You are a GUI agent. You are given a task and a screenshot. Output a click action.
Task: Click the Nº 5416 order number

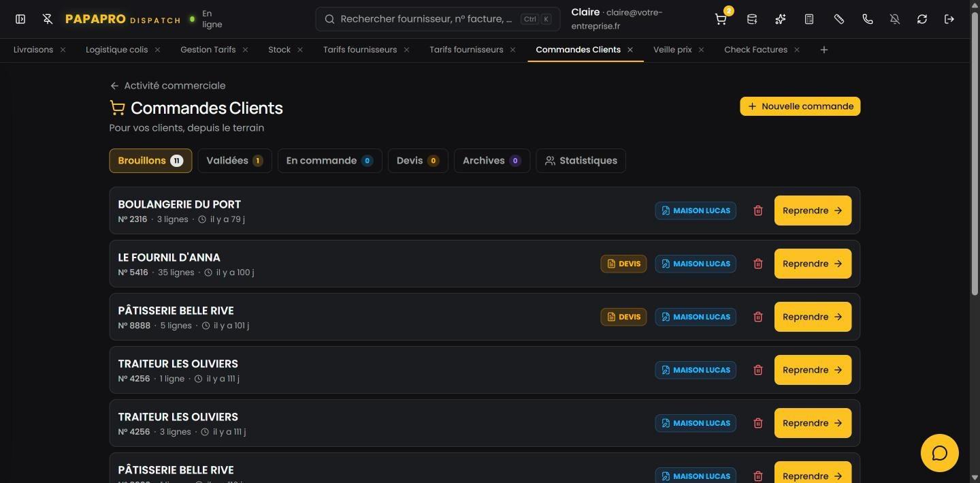coord(133,272)
